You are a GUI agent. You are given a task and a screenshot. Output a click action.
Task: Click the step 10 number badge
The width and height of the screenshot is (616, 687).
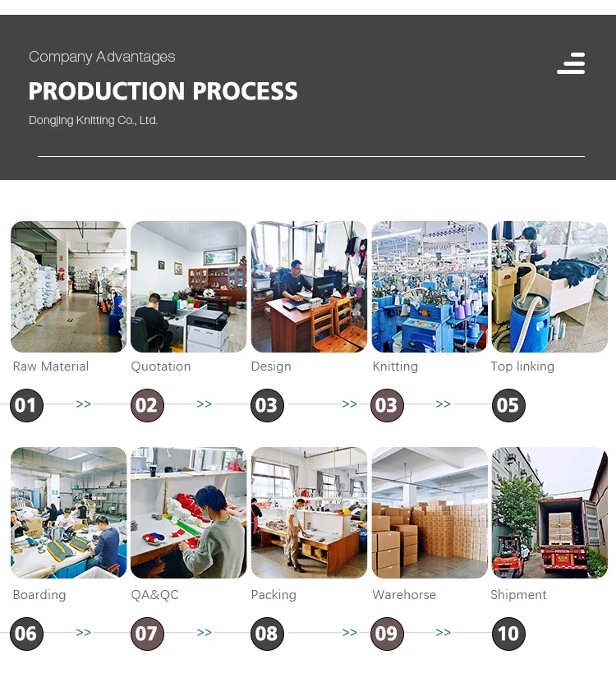point(508,634)
